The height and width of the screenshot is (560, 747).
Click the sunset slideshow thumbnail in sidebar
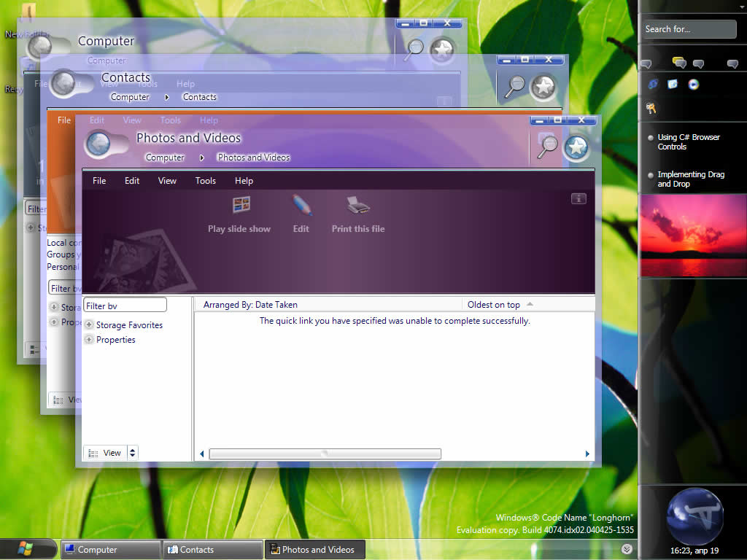693,236
